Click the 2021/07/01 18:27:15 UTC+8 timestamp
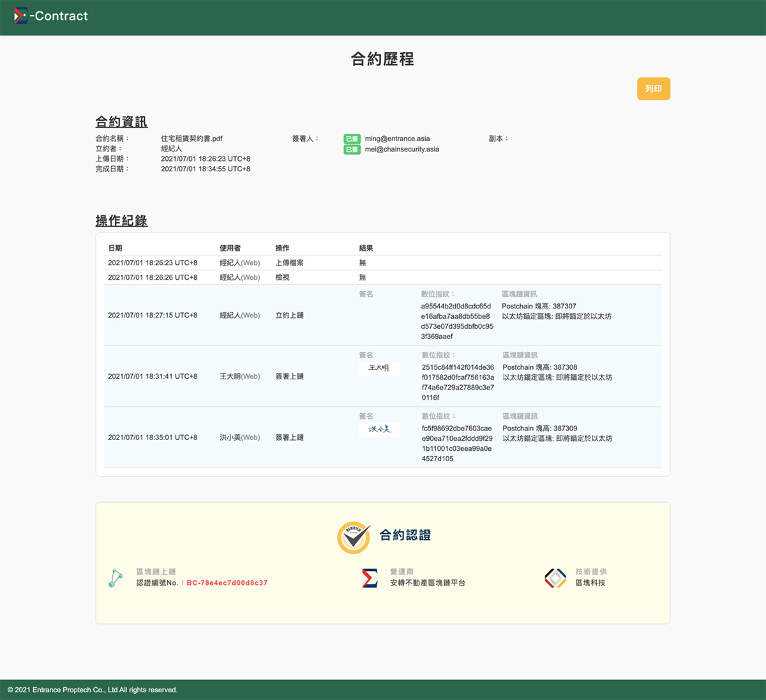 [x=153, y=316]
